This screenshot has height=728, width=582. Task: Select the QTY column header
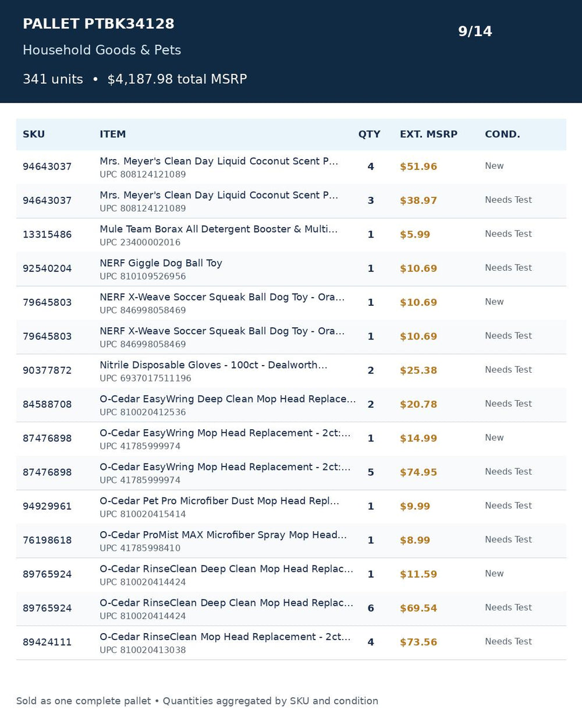369,135
